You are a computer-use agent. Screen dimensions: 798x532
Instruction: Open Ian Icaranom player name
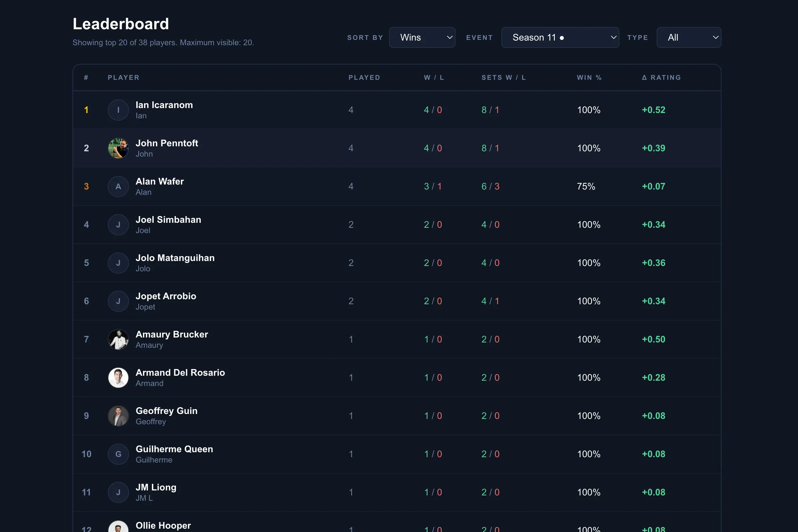tap(164, 105)
